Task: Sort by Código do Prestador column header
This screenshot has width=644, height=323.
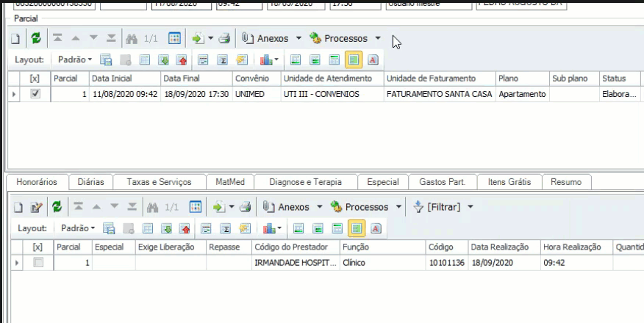Action: (x=296, y=247)
